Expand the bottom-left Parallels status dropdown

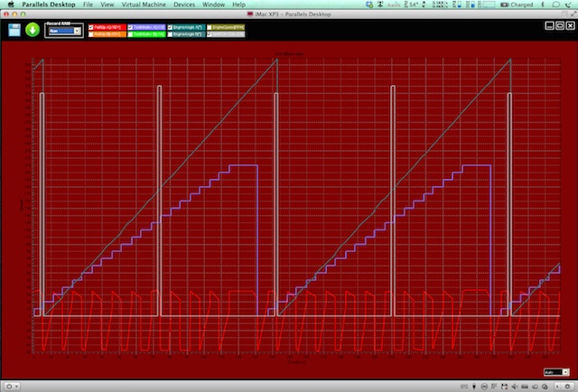(x=11, y=387)
